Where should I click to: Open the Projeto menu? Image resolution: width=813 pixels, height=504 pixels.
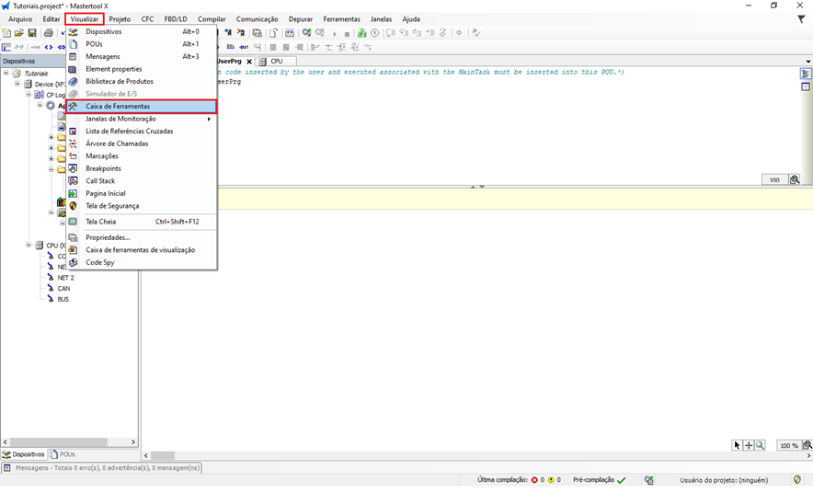[x=120, y=18]
